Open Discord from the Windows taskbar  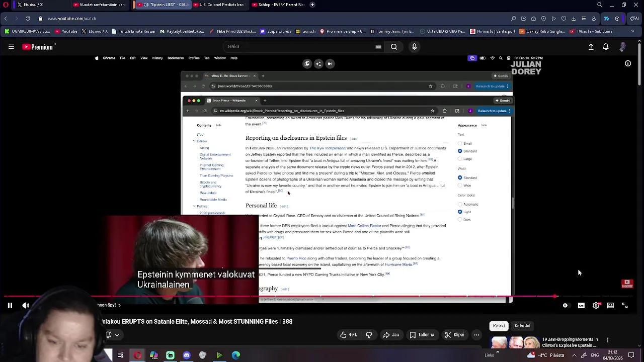pyautogui.click(x=187, y=355)
